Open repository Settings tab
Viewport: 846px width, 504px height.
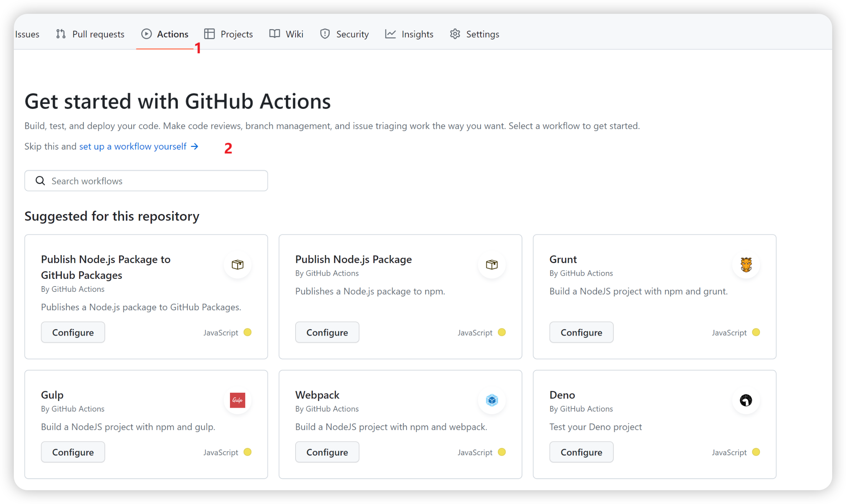tap(474, 34)
